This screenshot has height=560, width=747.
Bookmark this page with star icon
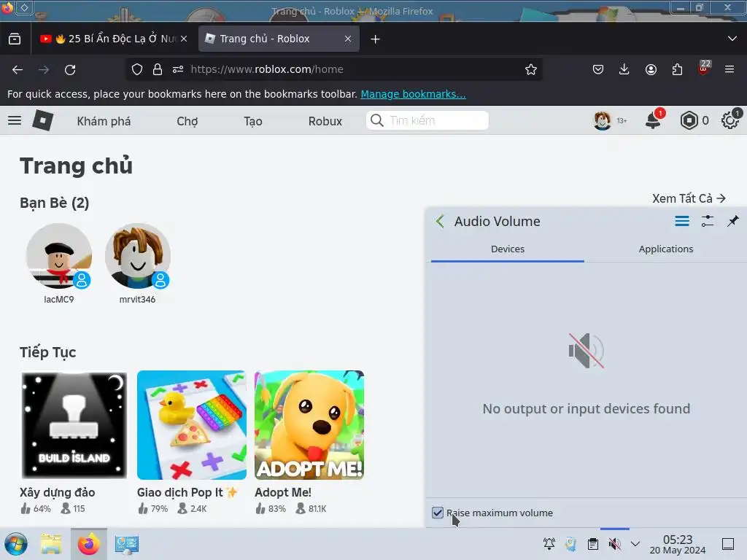tap(531, 69)
